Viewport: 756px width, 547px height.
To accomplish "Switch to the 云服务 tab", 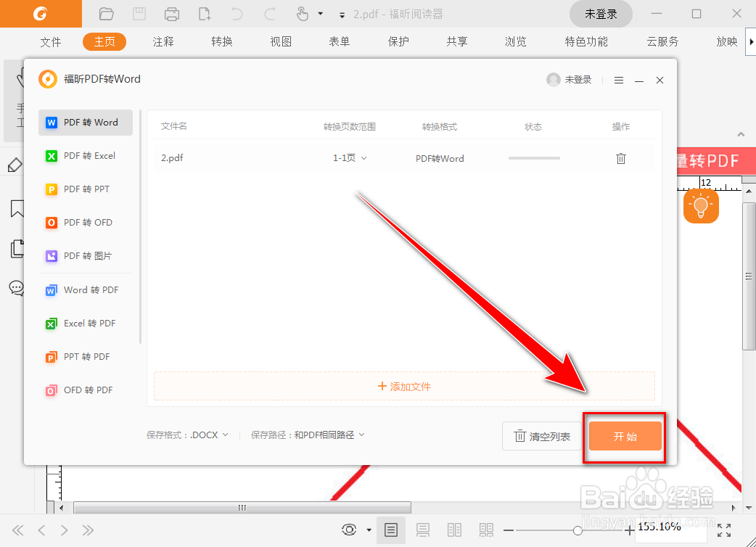I will [662, 42].
